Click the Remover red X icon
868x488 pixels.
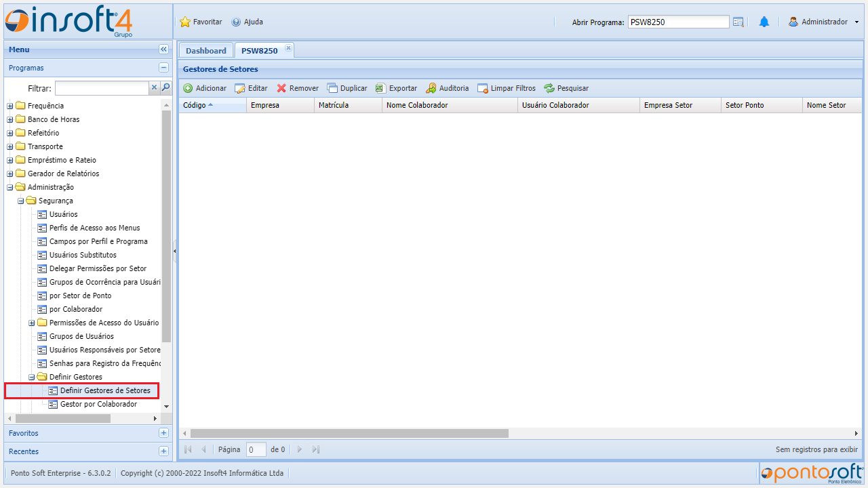click(x=281, y=88)
